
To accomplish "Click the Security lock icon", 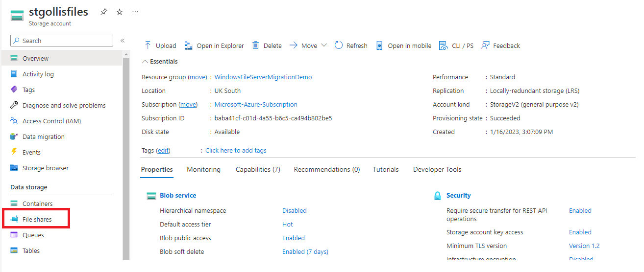I will (x=438, y=196).
